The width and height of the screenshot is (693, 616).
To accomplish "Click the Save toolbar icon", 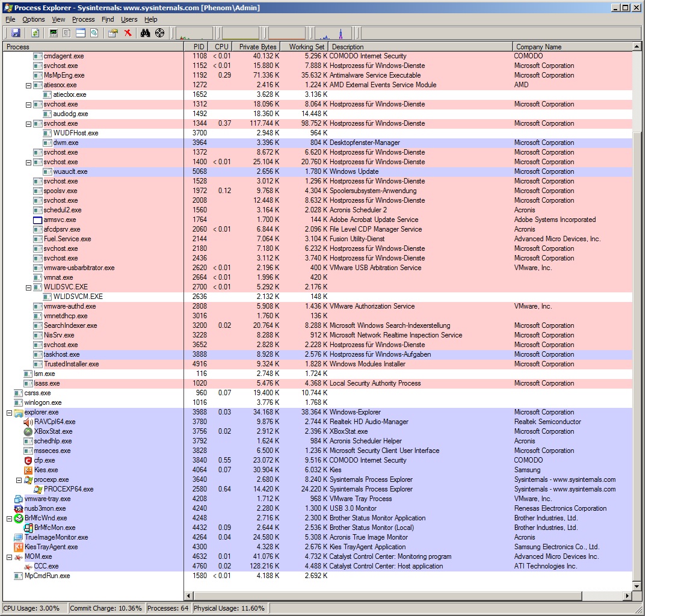I will 16,33.
